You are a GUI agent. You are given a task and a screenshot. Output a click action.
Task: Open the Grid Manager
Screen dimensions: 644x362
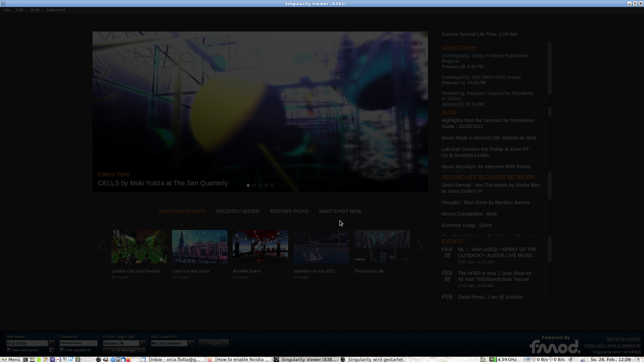pos(124,350)
